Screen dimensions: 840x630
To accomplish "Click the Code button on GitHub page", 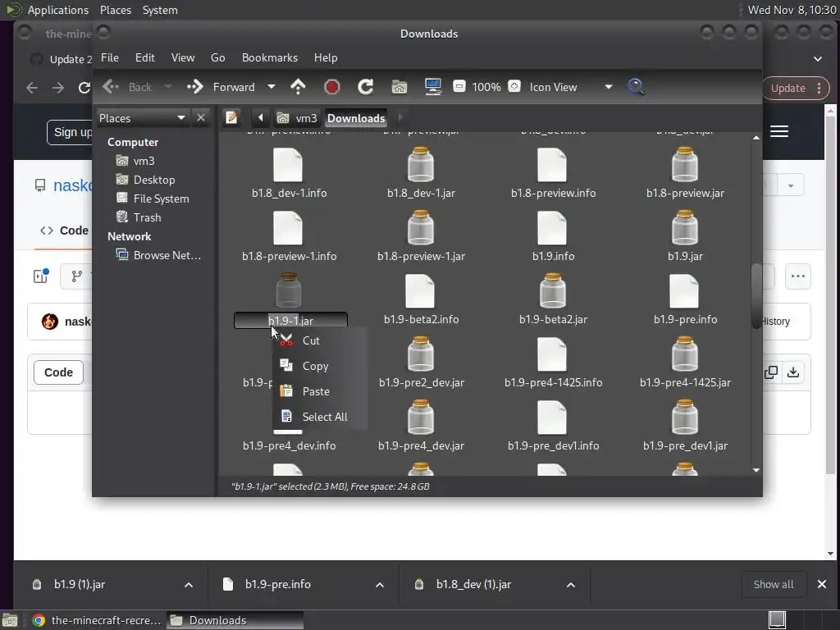I will point(58,372).
